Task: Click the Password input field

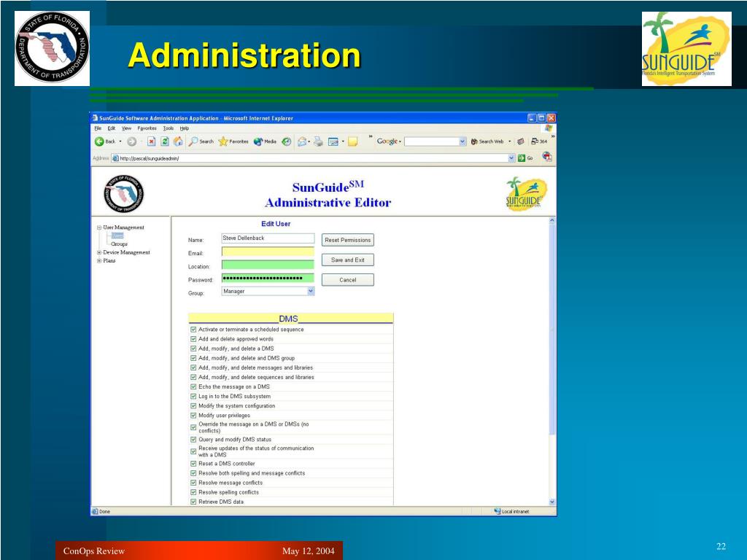Action: click(268, 278)
